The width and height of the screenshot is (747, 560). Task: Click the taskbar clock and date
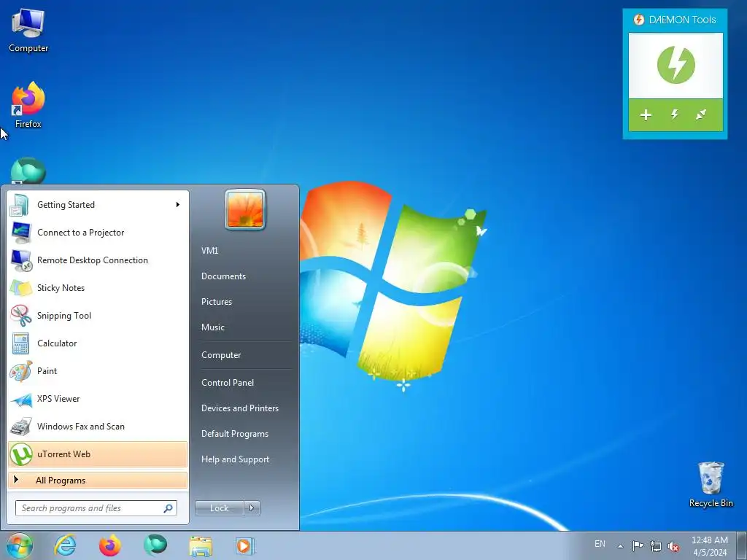click(709, 546)
